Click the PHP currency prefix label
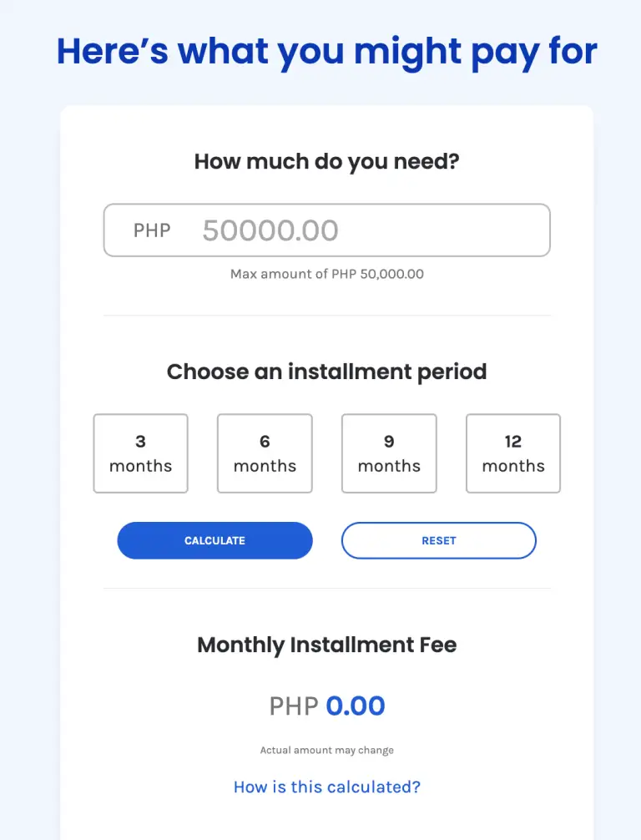This screenshot has height=840, width=641. coord(150,230)
